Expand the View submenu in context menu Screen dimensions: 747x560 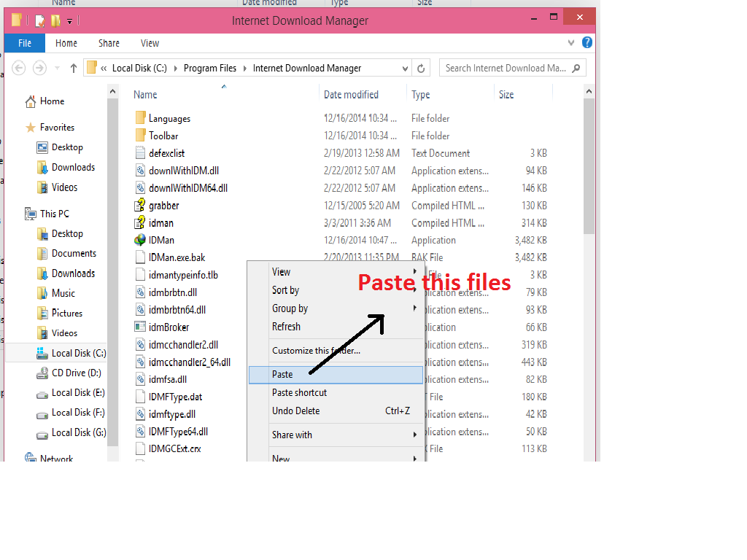[336, 271]
